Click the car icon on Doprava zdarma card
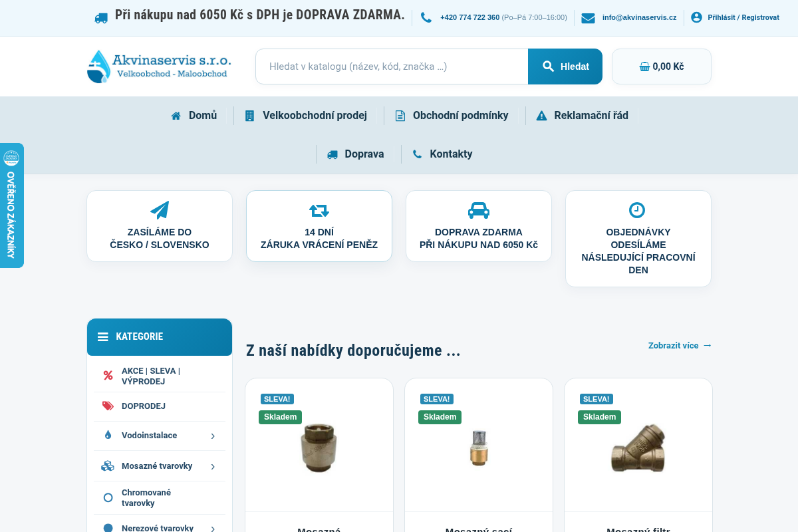The image size is (798, 532). pos(479,211)
